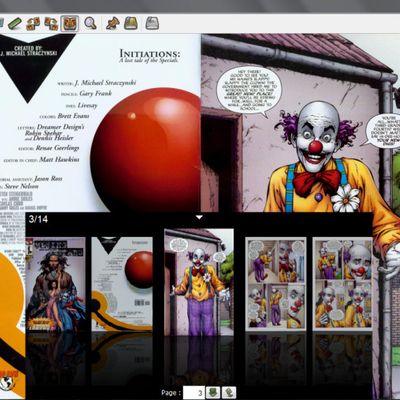Click the final curved-arrow button after page field
The width and height of the screenshot is (400, 400).
[229, 393]
